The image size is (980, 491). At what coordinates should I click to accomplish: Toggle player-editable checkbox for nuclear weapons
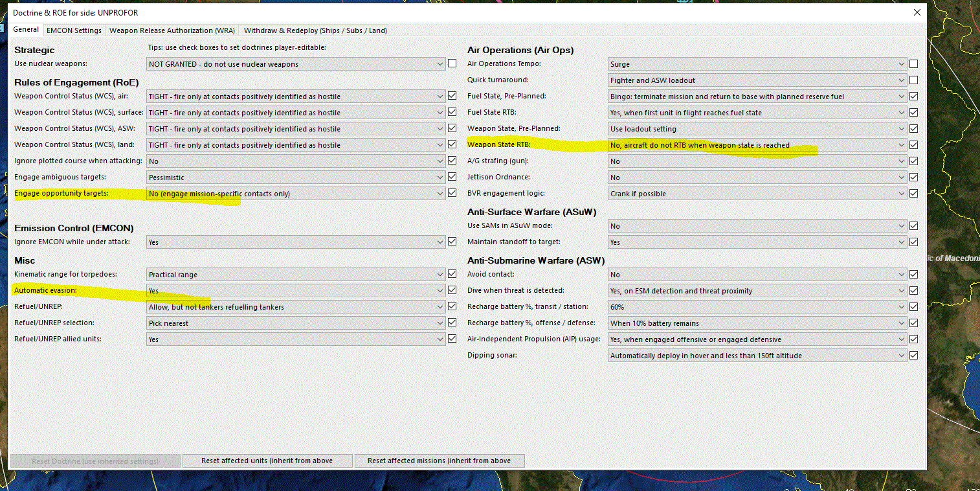pos(452,63)
